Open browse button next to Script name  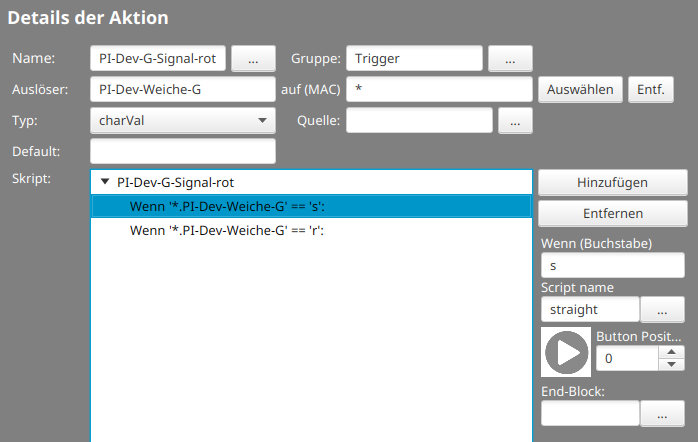[x=662, y=310]
